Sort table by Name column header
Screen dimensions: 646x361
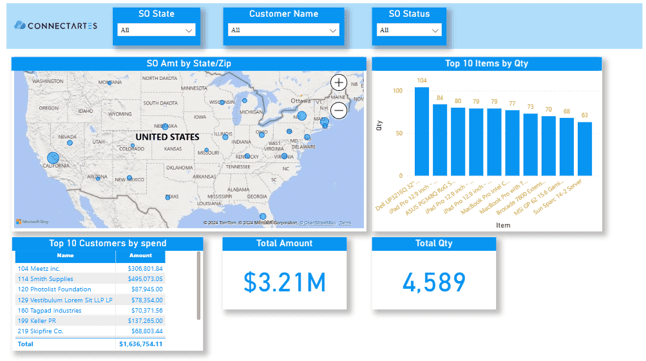click(65, 256)
